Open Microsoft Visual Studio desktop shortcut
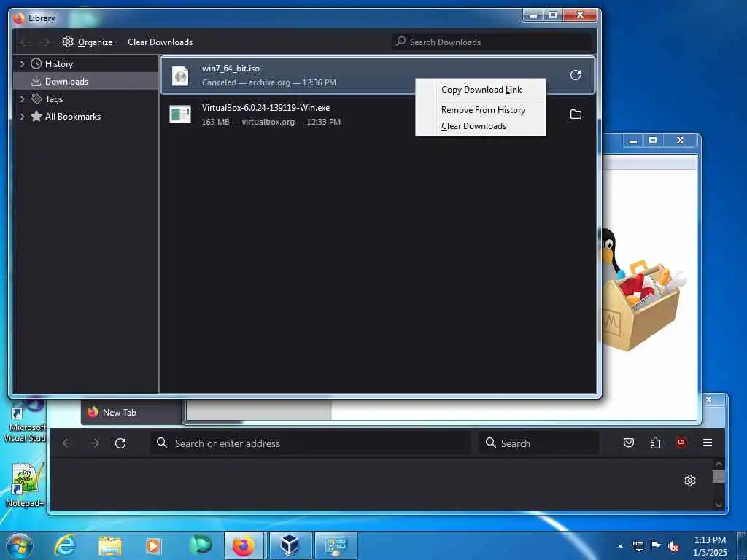Viewport: 747px width, 560px height. [26, 421]
